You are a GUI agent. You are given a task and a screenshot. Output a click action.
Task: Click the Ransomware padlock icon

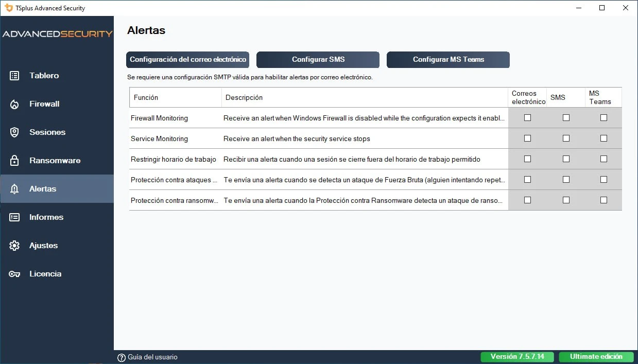point(14,161)
